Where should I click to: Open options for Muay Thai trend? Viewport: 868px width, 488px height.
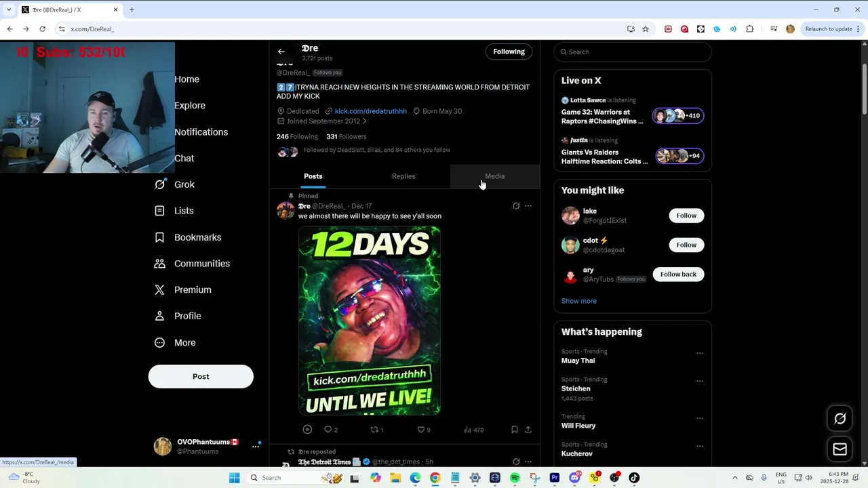[700, 353]
